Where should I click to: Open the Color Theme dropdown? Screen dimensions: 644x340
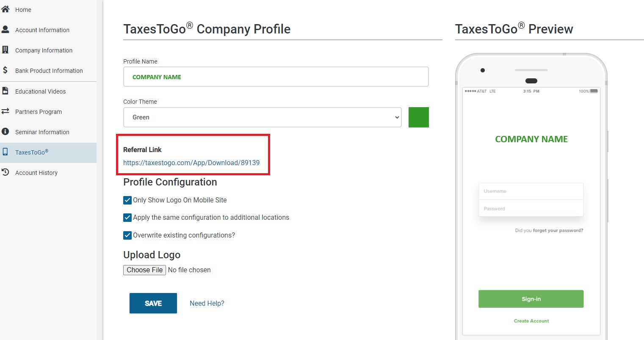tap(263, 117)
